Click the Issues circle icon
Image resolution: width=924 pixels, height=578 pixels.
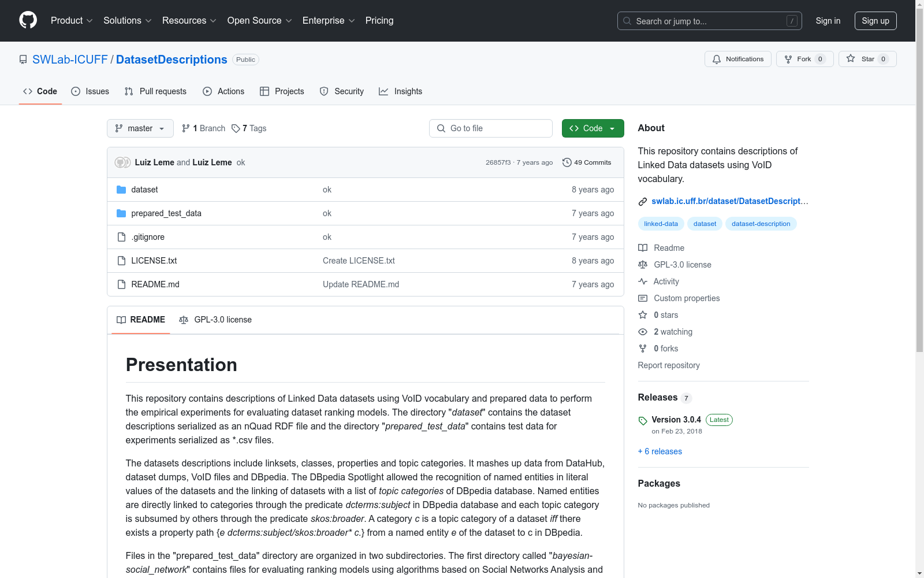(76, 91)
